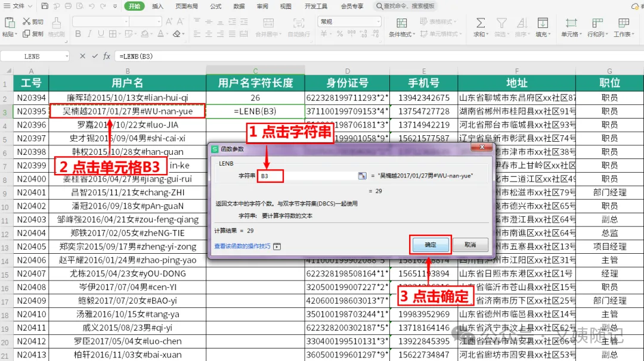
Task: Click the Copy (复制) icon
Action: (26, 33)
